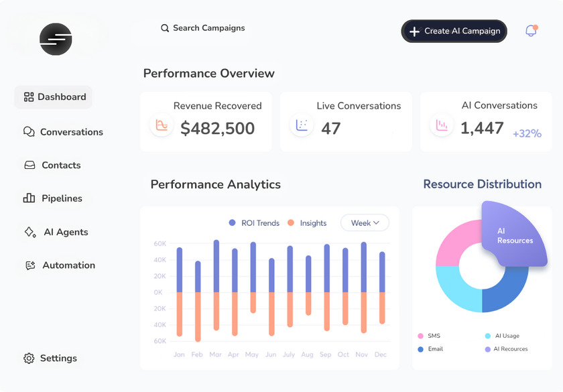This screenshot has height=392, width=563.
Task: Click plus icon in Create AI Campaign
Action: [x=414, y=31]
